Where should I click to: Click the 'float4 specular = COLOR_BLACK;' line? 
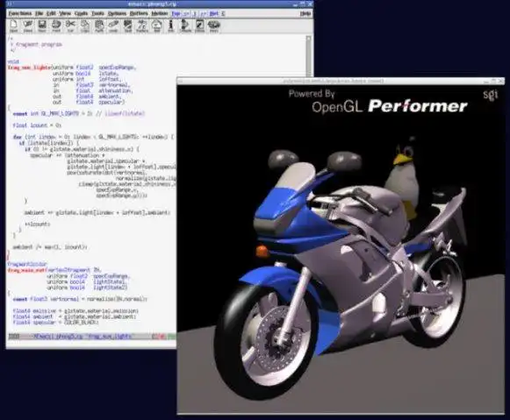click(55, 322)
